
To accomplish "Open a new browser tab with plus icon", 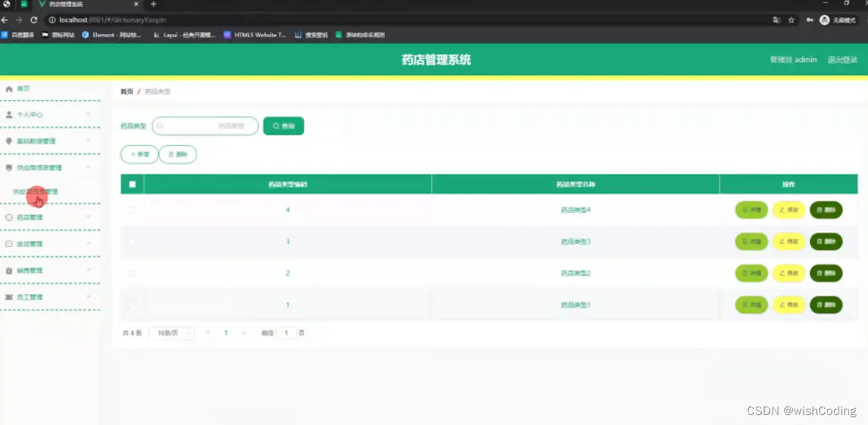I will pos(154,5).
